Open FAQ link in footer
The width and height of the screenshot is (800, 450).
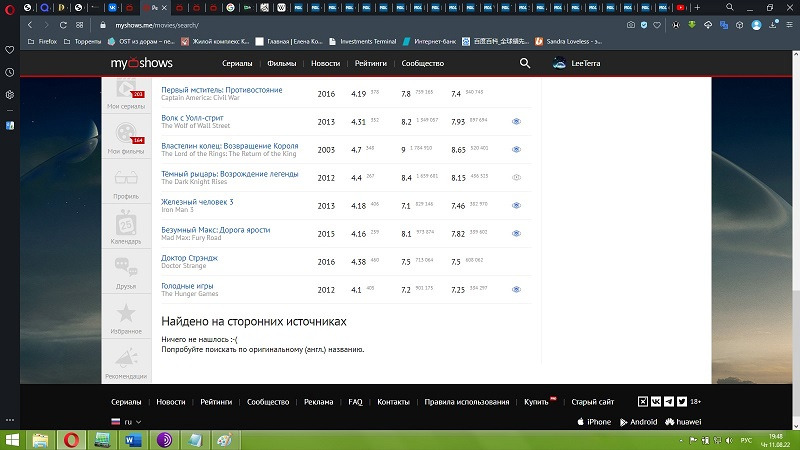click(x=355, y=402)
